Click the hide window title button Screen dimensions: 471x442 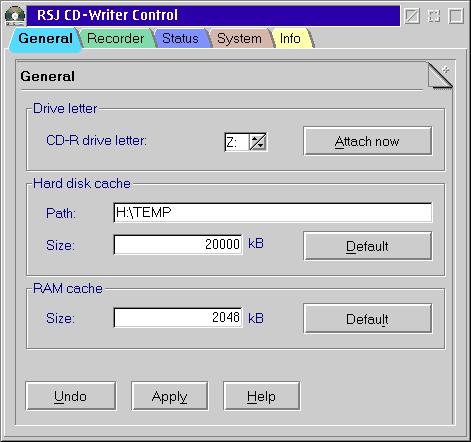[x=412, y=16]
